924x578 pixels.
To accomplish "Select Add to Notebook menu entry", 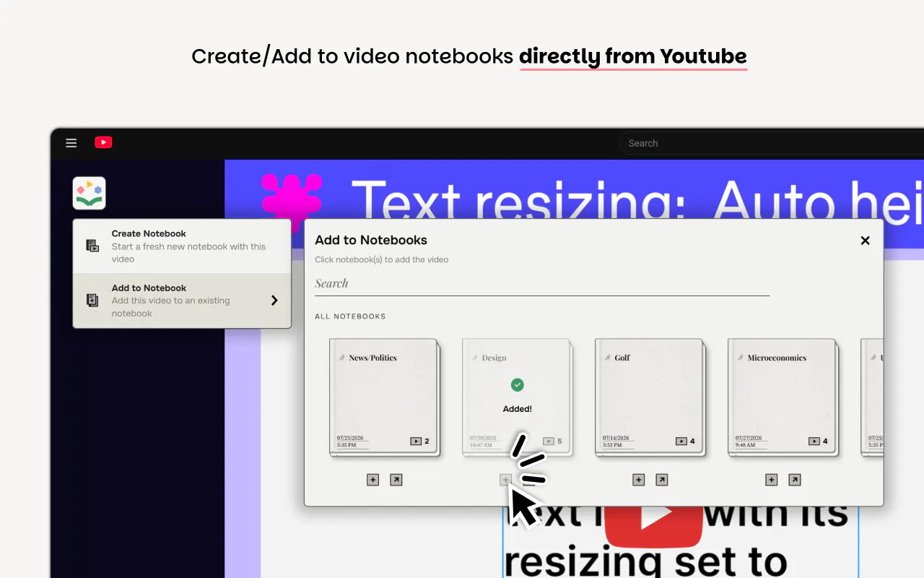I will point(182,301).
